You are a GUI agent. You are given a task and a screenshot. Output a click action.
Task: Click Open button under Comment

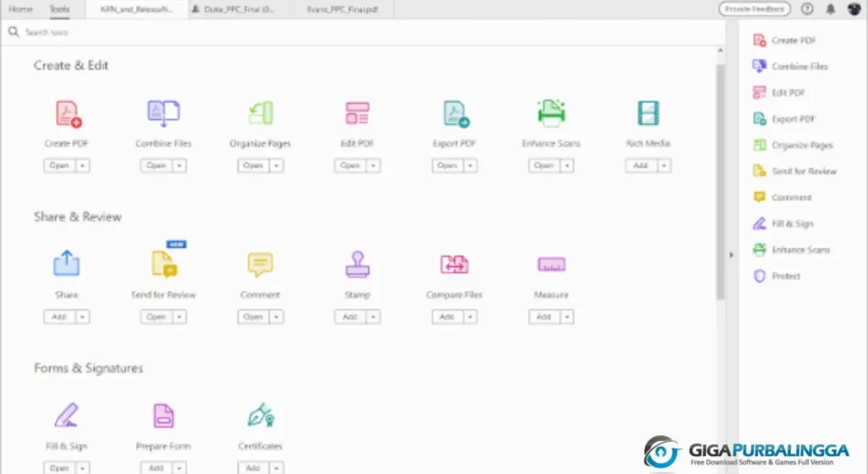253,317
